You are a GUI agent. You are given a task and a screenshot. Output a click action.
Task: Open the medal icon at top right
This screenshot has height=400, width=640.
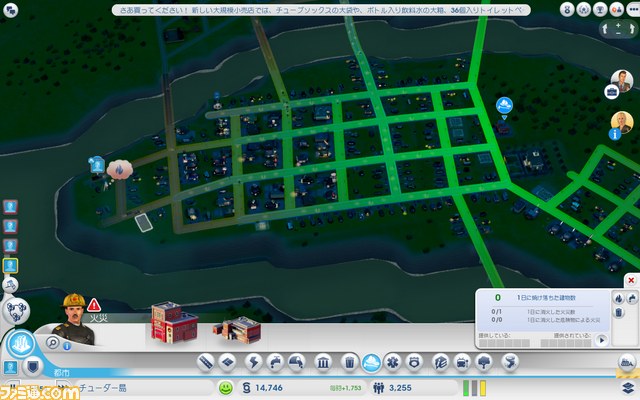[x=567, y=9]
